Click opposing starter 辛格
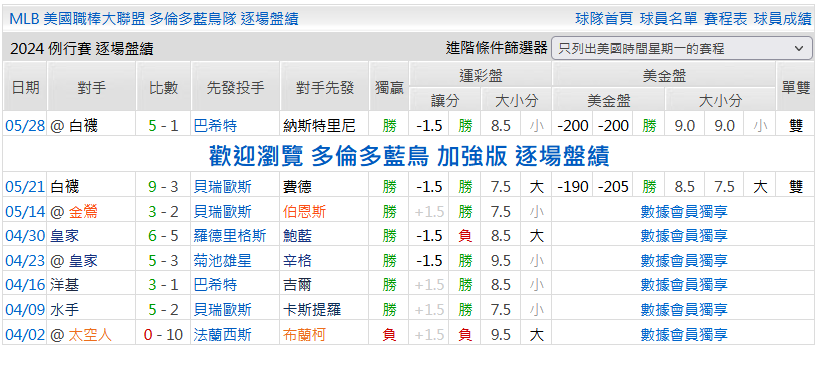Viewport: 819px width, 375px height. click(297, 261)
